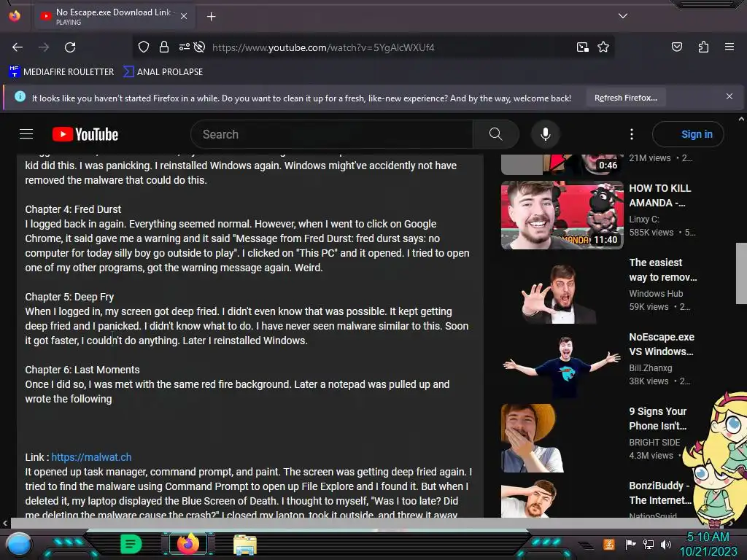Open the Action Center flag icon

[630, 544]
